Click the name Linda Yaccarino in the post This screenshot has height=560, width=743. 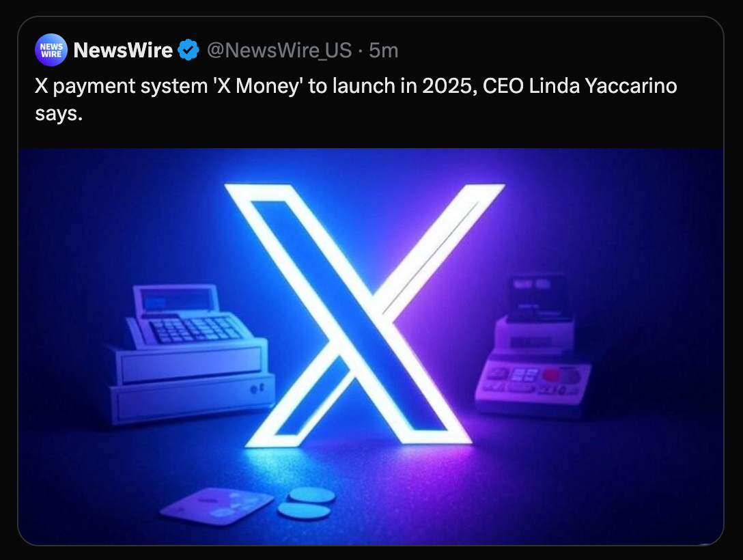(x=603, y=86)
